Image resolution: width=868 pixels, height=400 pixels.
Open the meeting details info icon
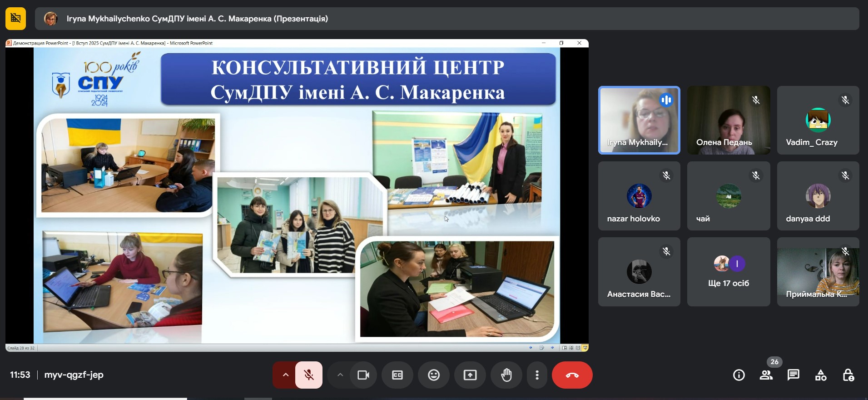(x=739, y=375)
